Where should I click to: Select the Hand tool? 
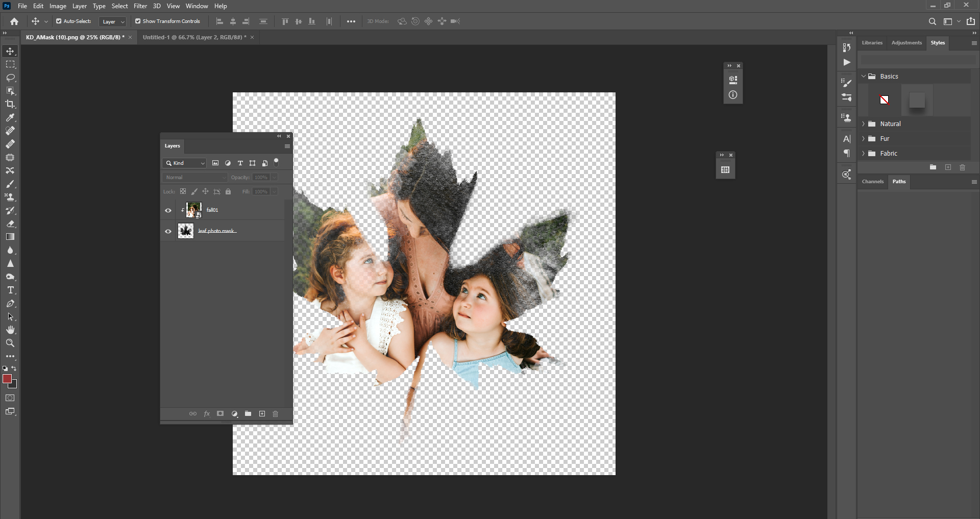point(10,330)
